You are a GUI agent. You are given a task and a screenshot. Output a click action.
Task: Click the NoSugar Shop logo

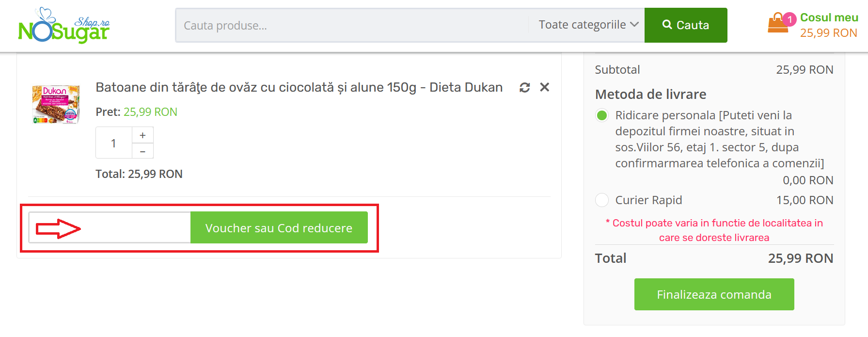pos(63,26)
